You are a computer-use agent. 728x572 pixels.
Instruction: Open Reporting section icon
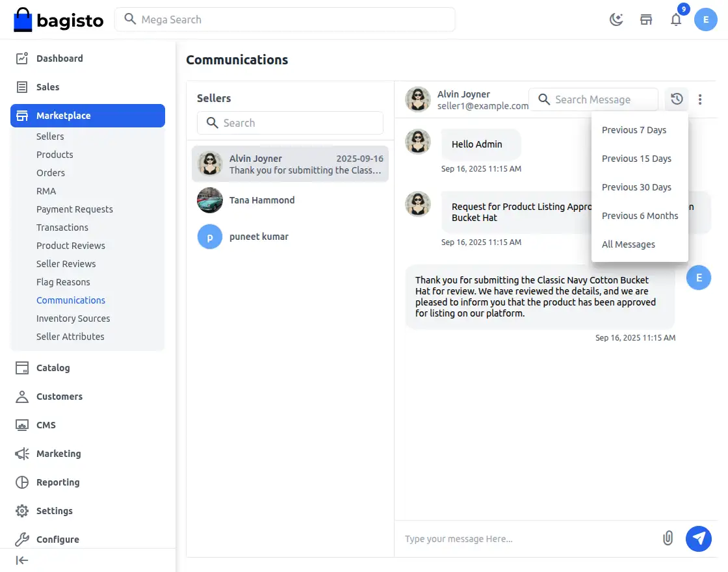click(22, 482)
